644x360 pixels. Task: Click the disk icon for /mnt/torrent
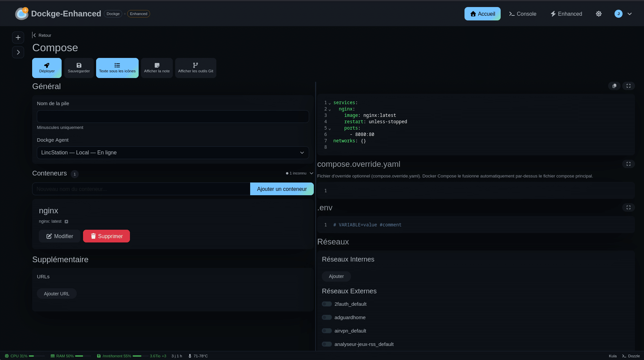[x=99, y=356]
